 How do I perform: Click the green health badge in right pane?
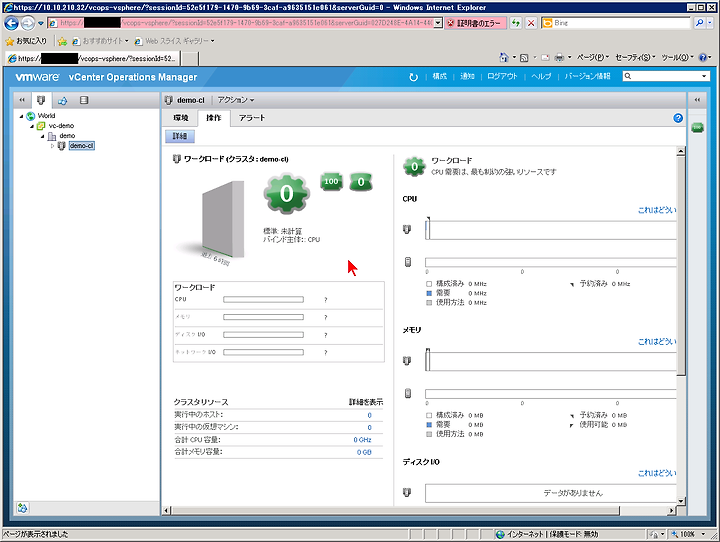[697, 127]
